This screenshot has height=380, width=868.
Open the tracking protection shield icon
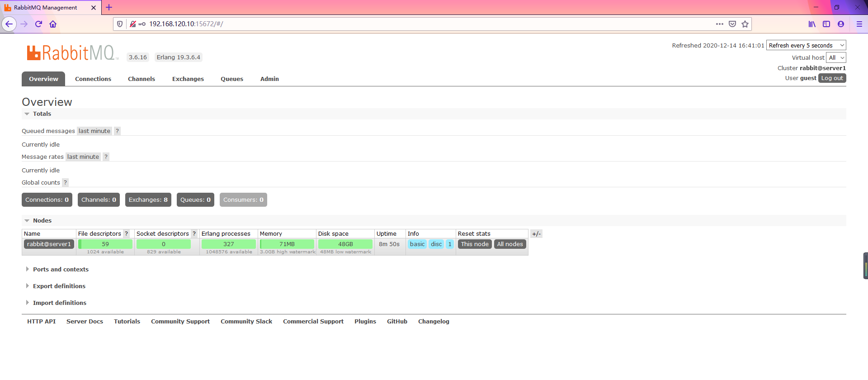point(120,24)
